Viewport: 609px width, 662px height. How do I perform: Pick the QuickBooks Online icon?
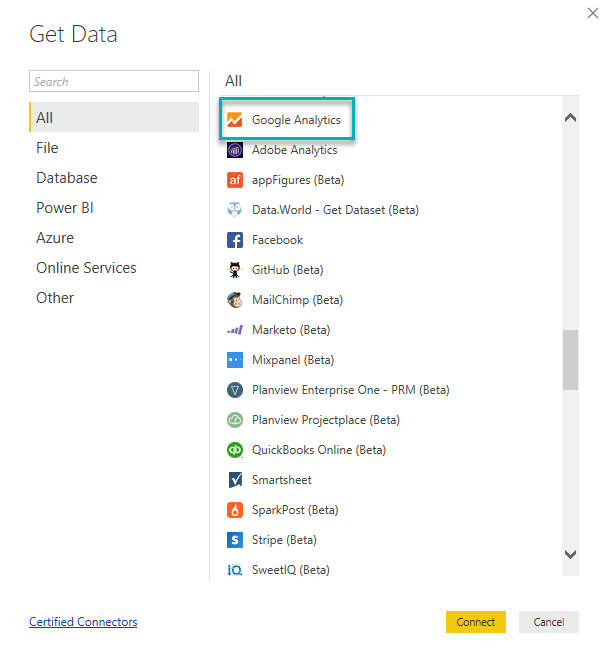click(x=235, y=450)
